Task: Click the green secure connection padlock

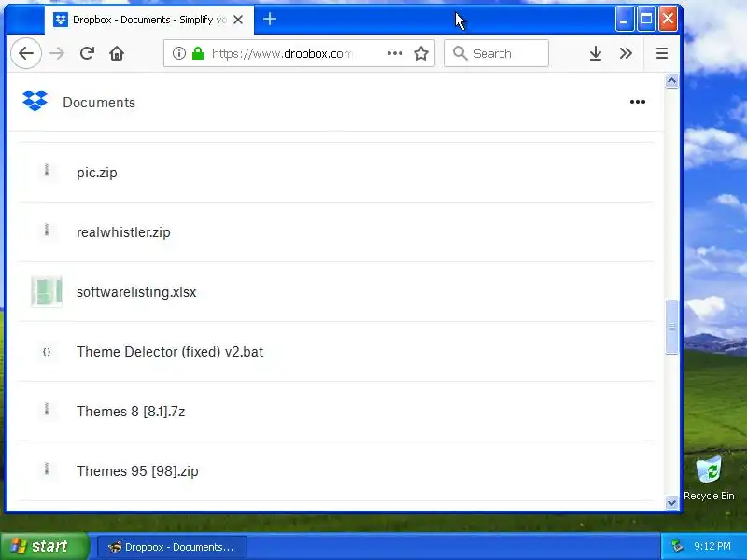Action: point(198,53)
